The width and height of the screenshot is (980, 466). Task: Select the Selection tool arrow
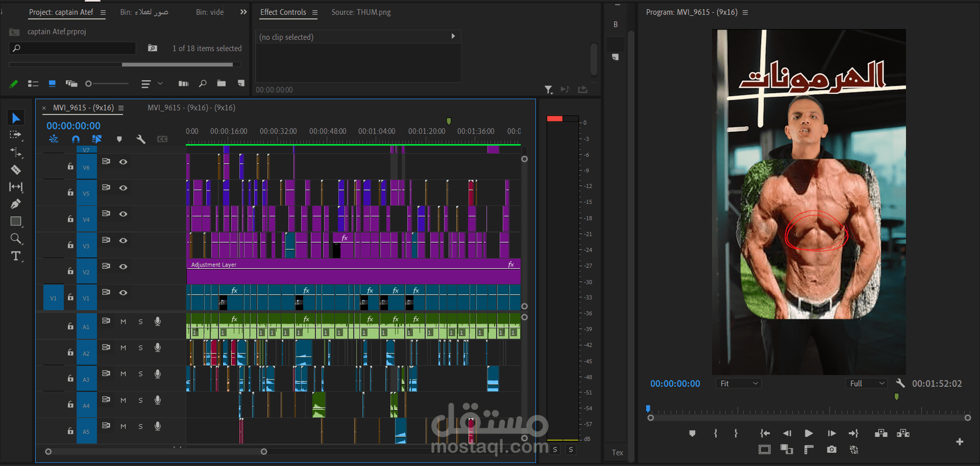click(16, 118)
